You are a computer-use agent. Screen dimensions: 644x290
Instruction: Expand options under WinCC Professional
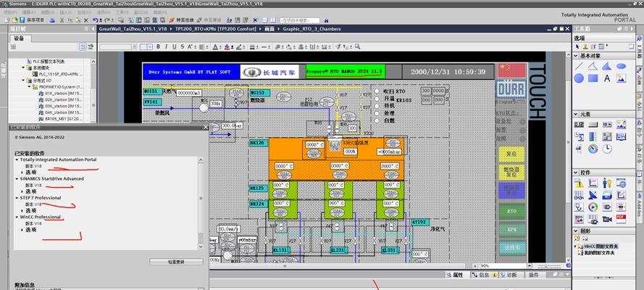22,230
